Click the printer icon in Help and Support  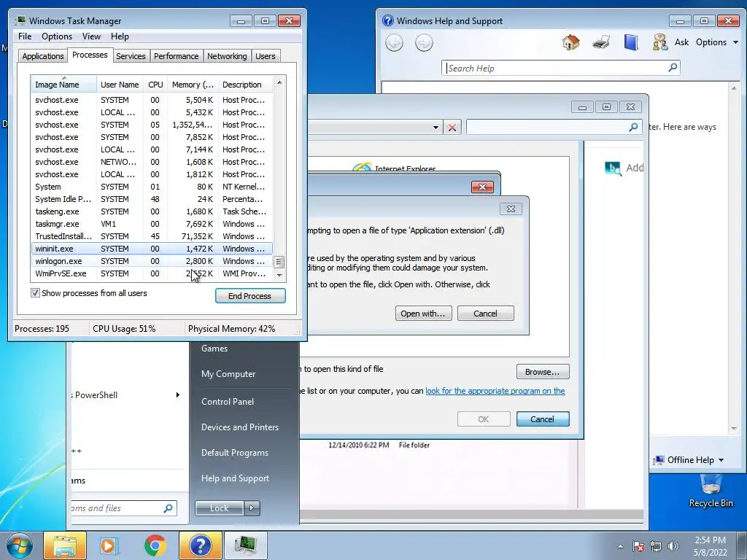click(x=601, y=42)
